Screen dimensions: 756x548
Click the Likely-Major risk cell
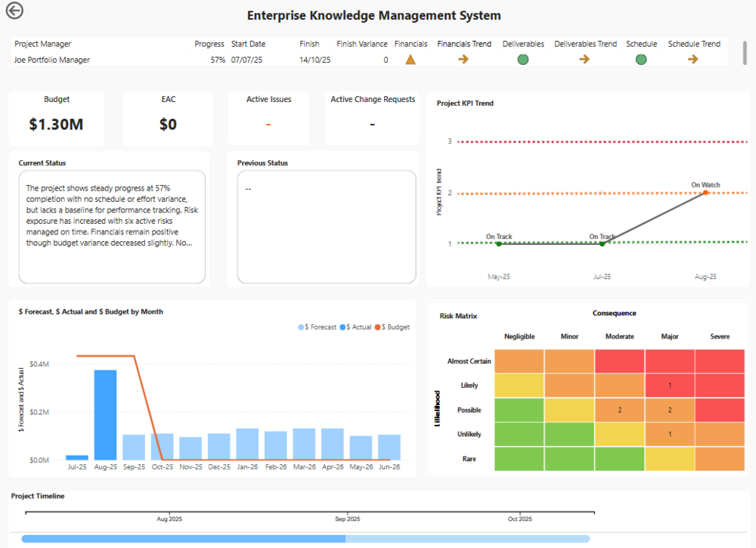click(x=669, y=385)
